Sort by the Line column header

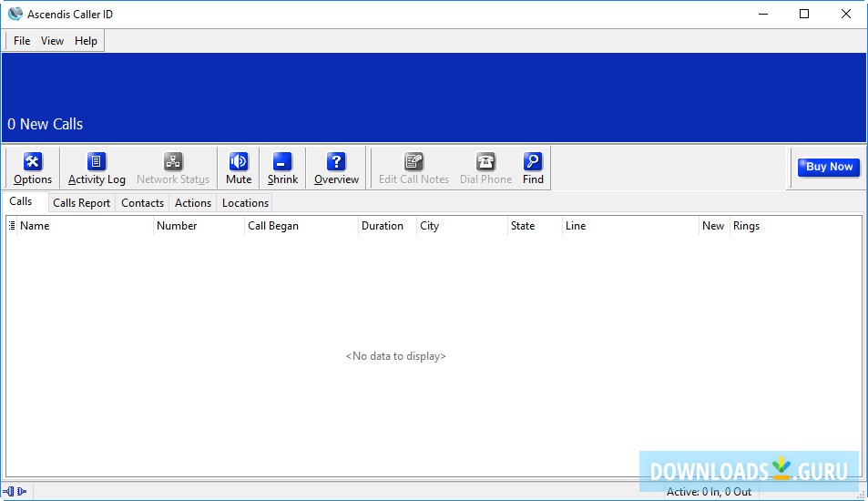tap(630, 225)
